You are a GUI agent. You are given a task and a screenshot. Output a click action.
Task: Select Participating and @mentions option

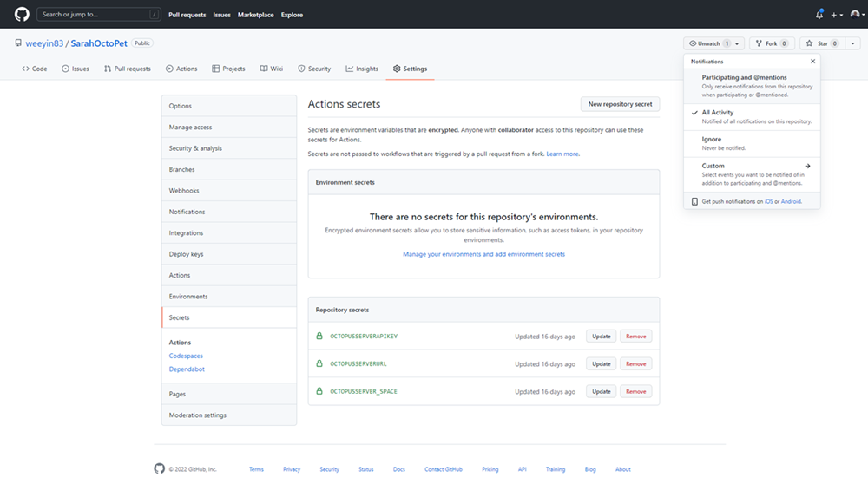coord(752,86)
